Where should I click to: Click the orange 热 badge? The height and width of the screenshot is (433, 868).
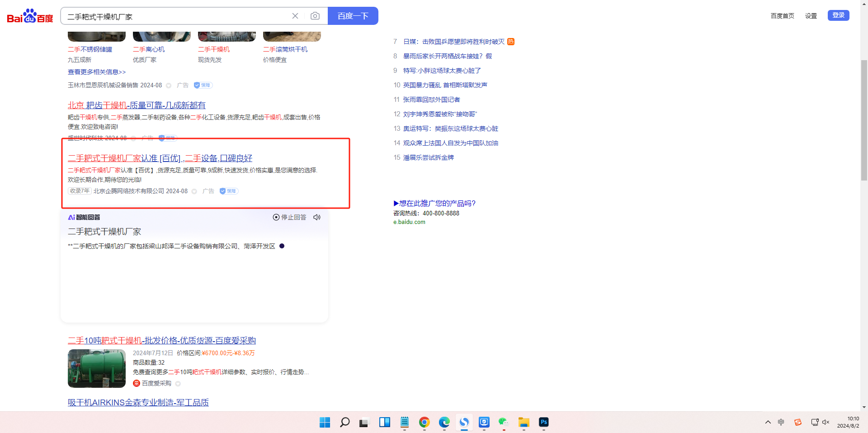click(x=511, y=42)
